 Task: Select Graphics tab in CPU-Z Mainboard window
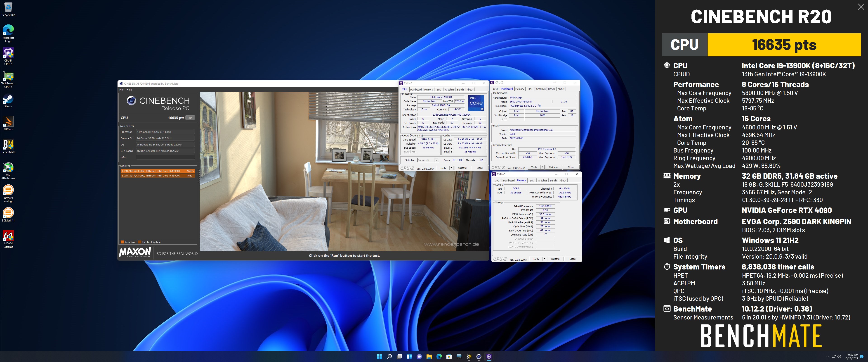(x=541, y=89)
